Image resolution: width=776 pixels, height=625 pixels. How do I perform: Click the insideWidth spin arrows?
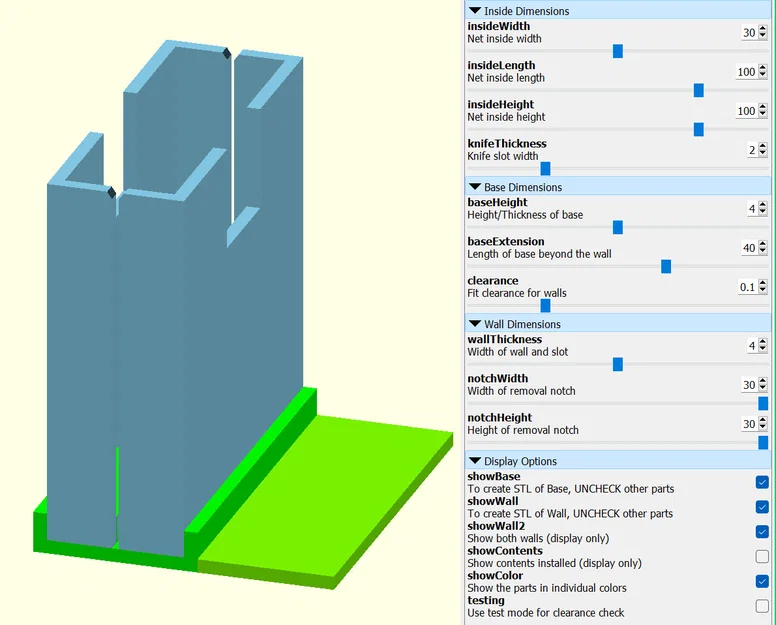coord(763,33)
